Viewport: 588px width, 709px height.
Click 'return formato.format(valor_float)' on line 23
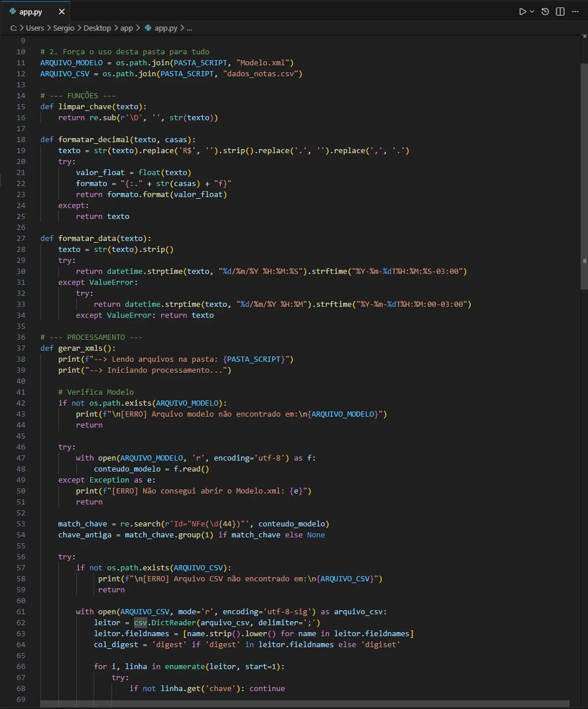151,194
